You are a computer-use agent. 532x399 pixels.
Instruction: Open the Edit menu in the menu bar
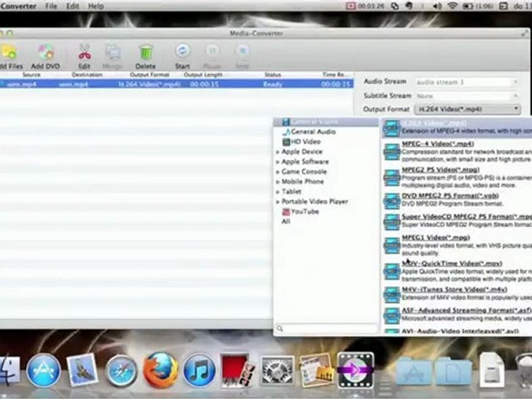72,6
